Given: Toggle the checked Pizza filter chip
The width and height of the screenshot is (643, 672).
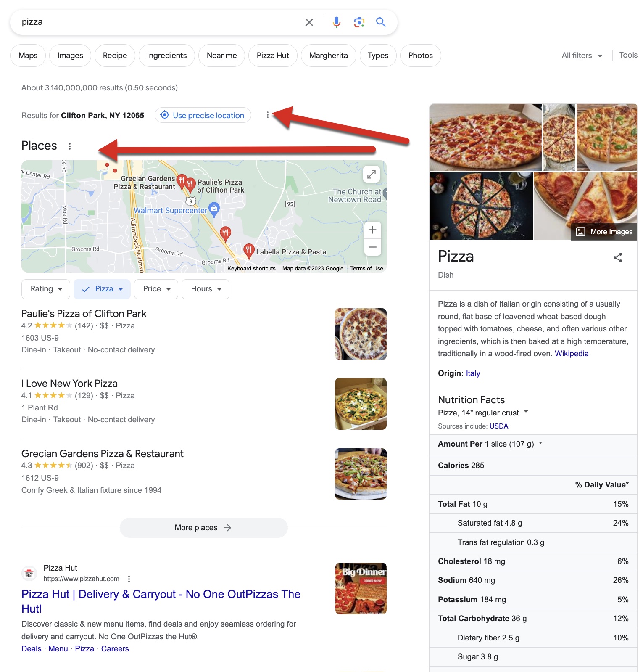Looking at the screenshot, I should tap(102, 289).
